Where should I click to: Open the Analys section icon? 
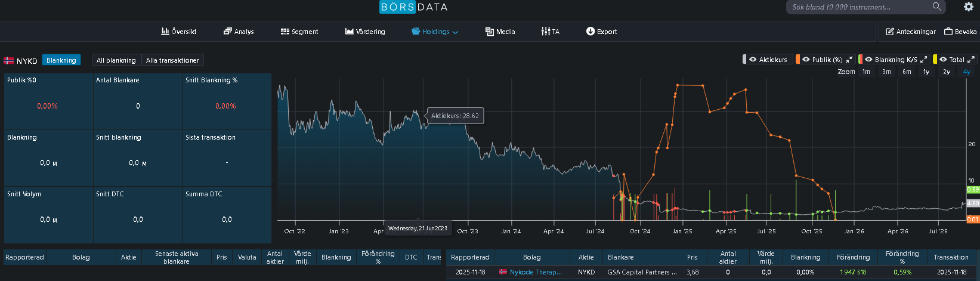tap(227, 31)
